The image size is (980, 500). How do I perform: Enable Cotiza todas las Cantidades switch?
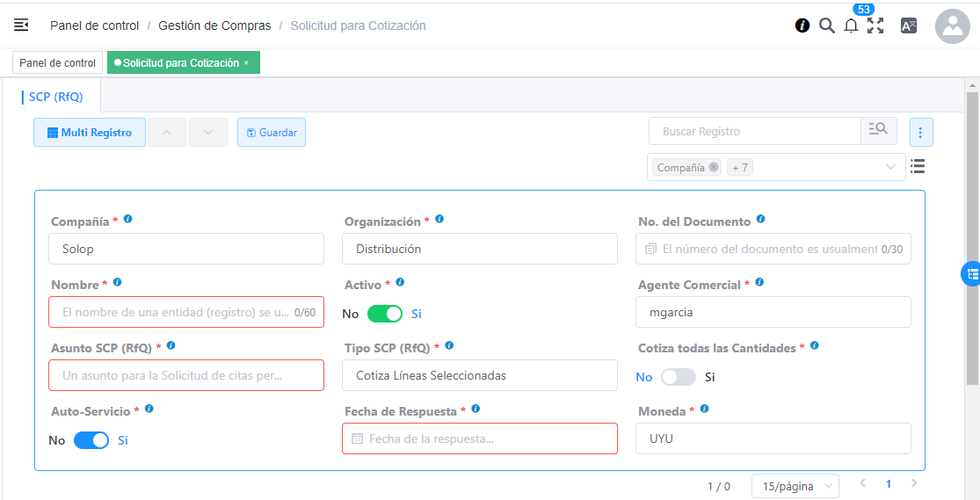click(678, 377)
